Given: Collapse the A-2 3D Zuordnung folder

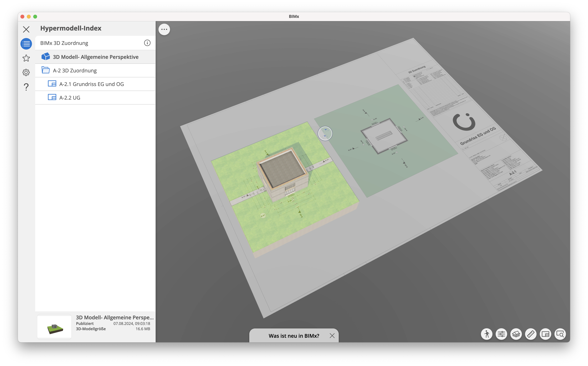Looking at the screenshot, I should [46, 70].
